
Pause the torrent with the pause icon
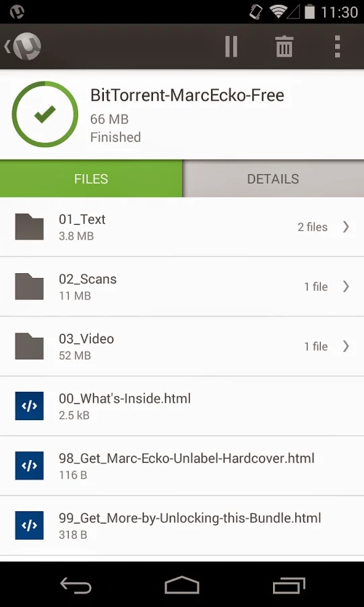click(x=231, y=47)
